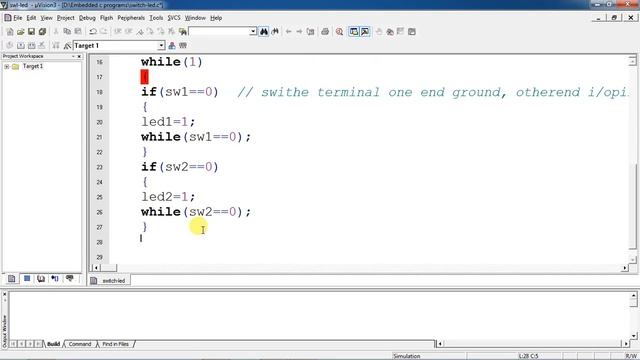Open the Debug menu

(87, 18)
